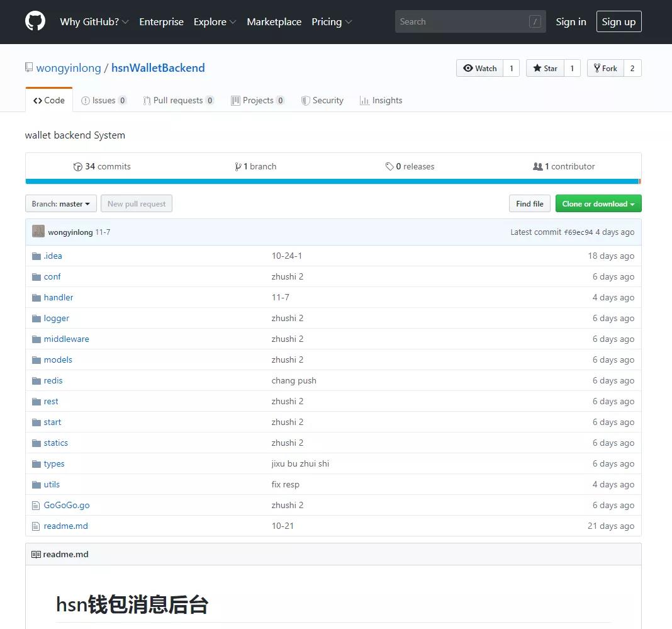The image size is (672, 629).
Task: Click the conf folder icon
Action: (x=36, y=277)
